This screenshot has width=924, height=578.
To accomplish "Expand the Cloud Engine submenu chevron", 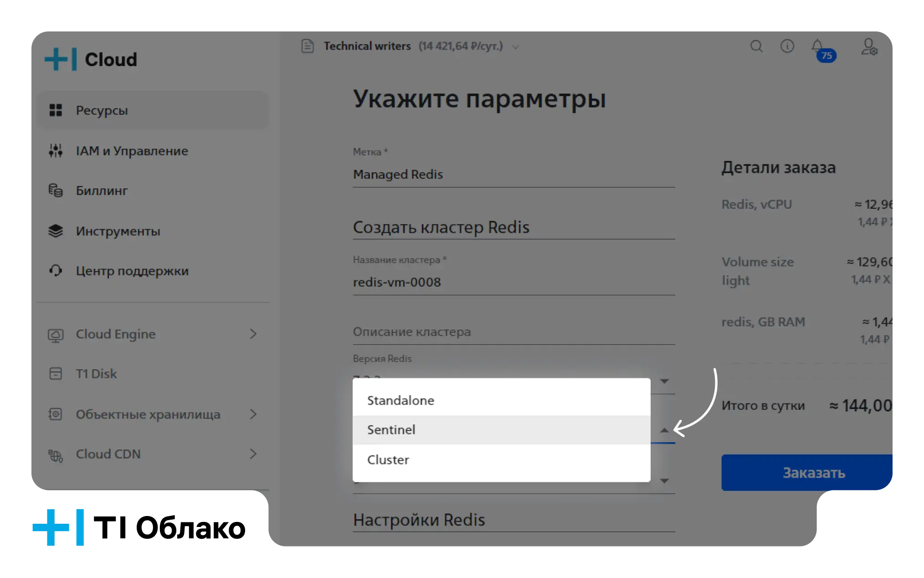I will [x=253, y=334].
